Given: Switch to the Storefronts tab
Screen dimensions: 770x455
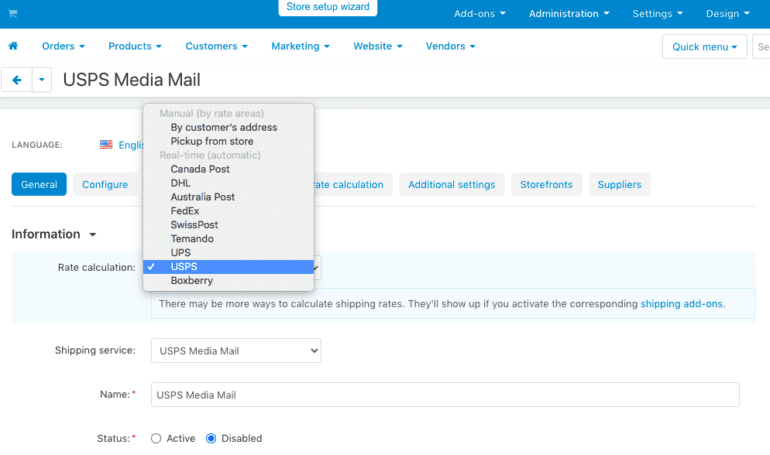Looking at the screenshot, I should coord(546,185).
